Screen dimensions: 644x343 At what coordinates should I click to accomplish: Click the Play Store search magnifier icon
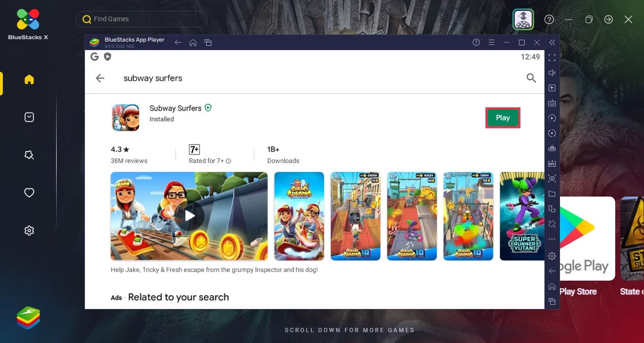[531, 78]
